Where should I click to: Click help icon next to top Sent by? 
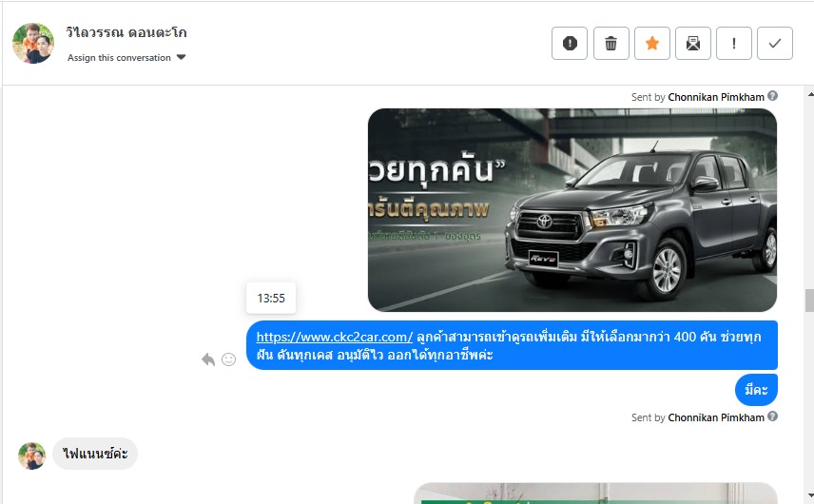772,95
